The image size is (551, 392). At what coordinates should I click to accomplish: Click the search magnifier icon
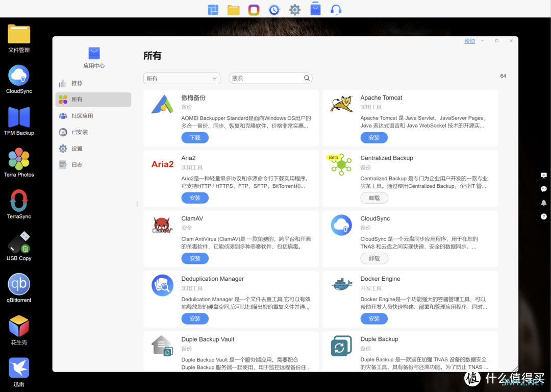tap(307, 78)
